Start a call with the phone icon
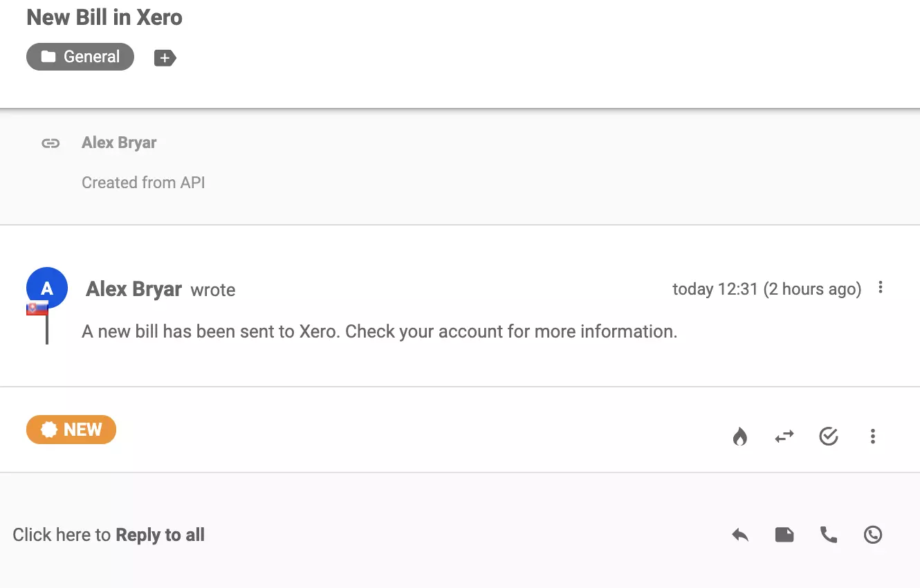The width and height of the screenshot is (920, 588). (828, 534)
